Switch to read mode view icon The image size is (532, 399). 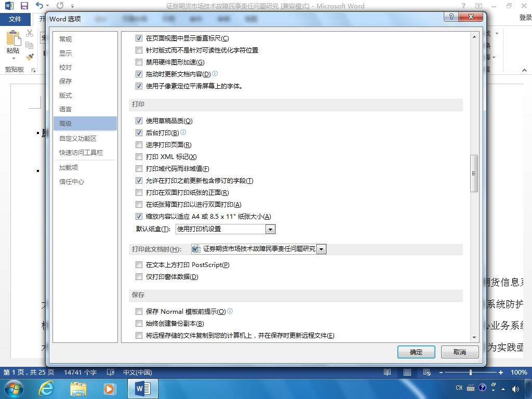coord(387,372)
